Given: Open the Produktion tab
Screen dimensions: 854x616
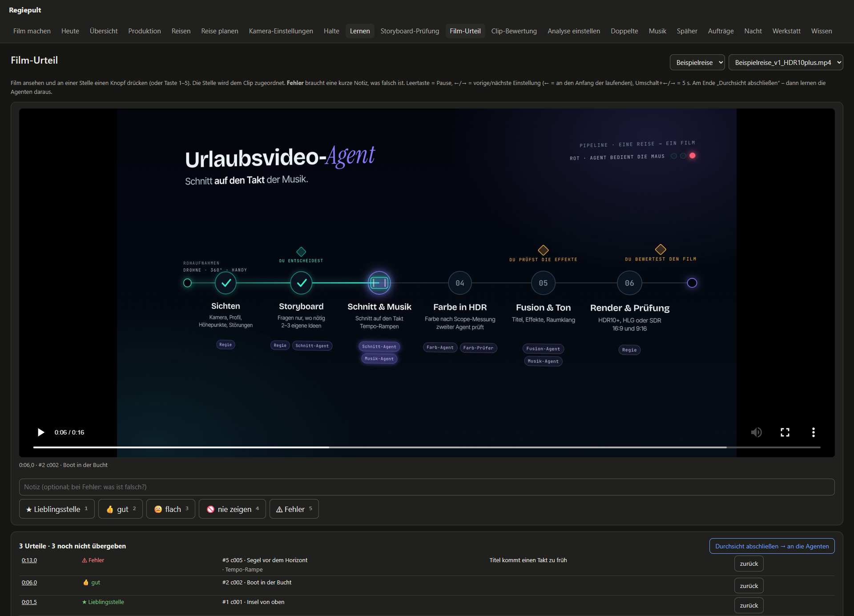Looking at the screenshot, I should pyautogui.click(x=145, y=31).
